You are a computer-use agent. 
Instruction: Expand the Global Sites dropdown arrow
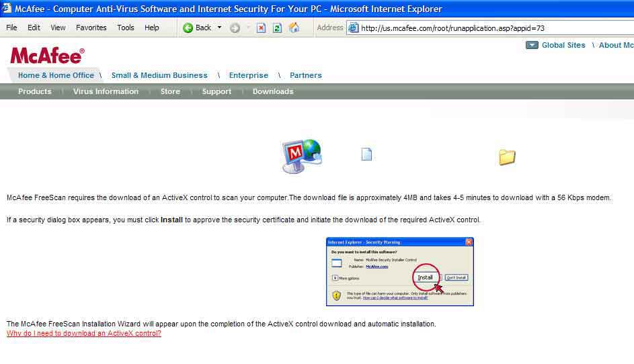(x=532, y=45)
